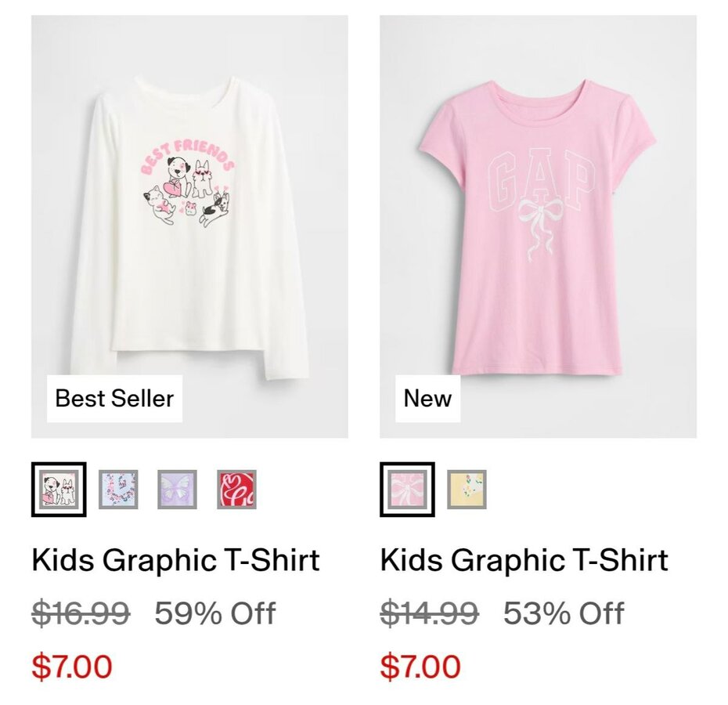Choose the yellow floral color swatch
Viewport: 728px width, 705px height.
[x=467, y=490]
